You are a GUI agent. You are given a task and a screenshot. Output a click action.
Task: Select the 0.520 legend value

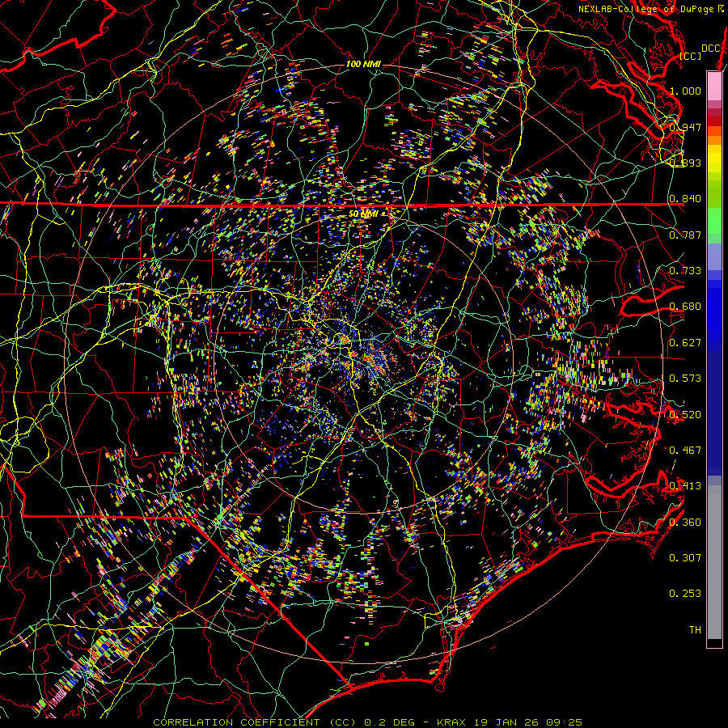(685, 415)
